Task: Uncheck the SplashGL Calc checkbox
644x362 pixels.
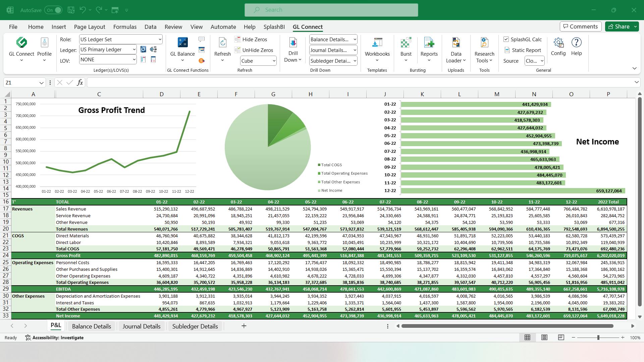Action: tap(506, 39)
